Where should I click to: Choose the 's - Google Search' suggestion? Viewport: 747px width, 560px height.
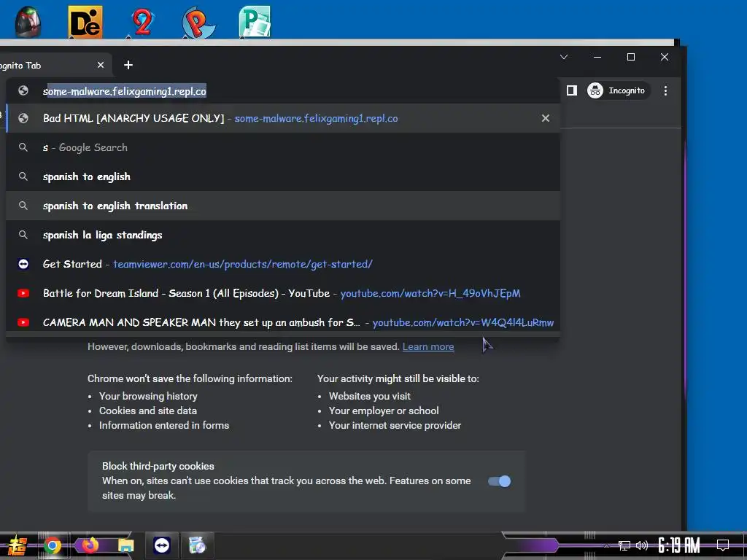tap(283, 147)
